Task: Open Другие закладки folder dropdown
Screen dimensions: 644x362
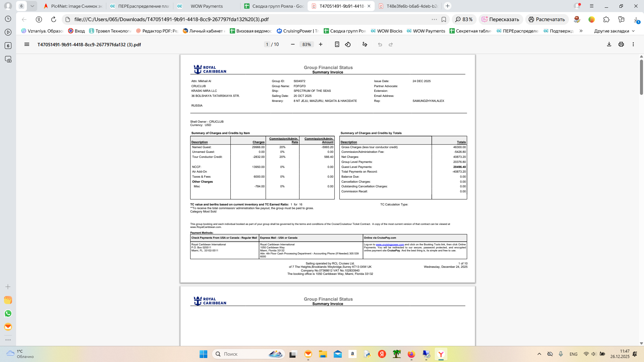Action: (x=614, y=31)
